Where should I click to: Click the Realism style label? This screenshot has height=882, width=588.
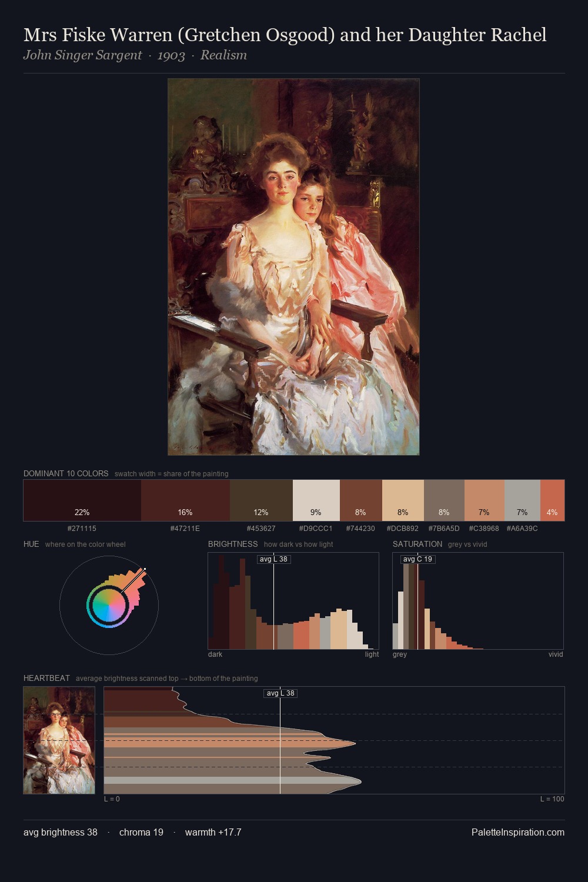(x=223, y=55)
